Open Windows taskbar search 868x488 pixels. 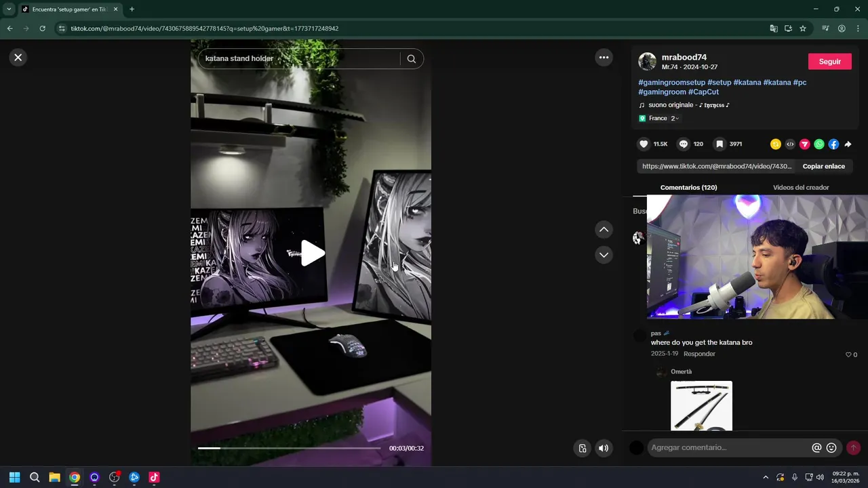35,477
